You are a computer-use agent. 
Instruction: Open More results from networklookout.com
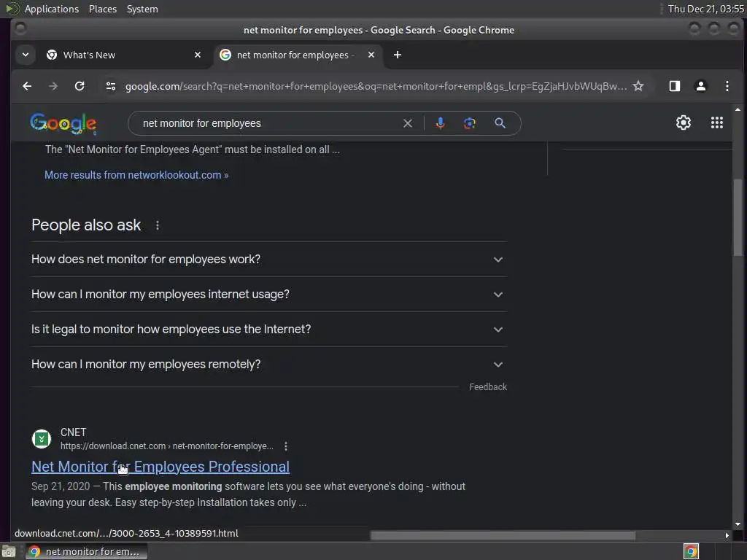[x=136, y=175]
